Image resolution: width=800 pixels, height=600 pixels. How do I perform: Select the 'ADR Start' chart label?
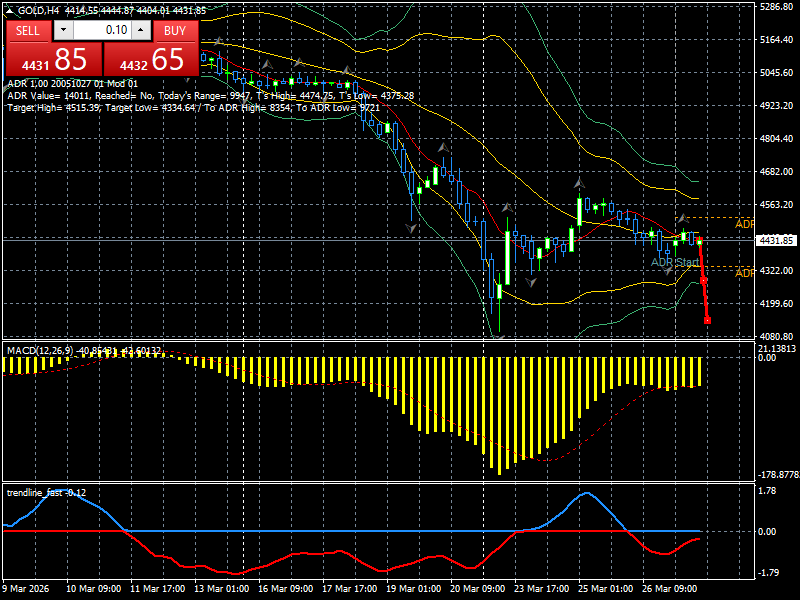click(675, 262)
